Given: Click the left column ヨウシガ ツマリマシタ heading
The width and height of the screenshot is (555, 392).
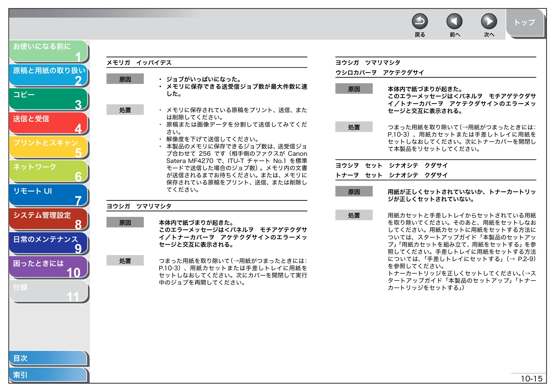Looking at the screenshot, I should tap(139, 206).
